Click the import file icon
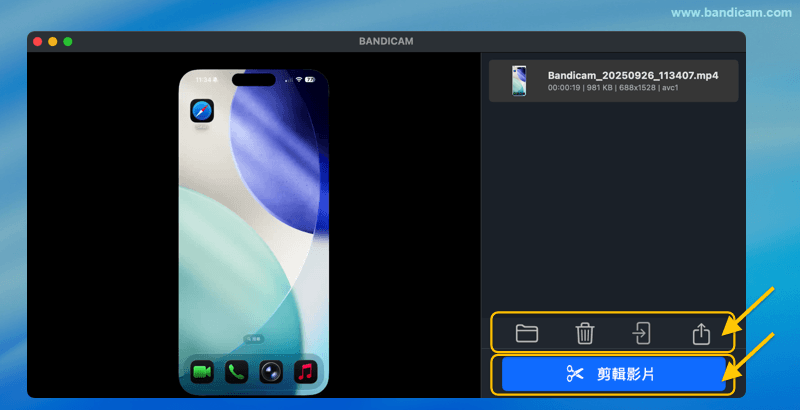The height and width of the screenshot is (410, 800). point(642,334)
